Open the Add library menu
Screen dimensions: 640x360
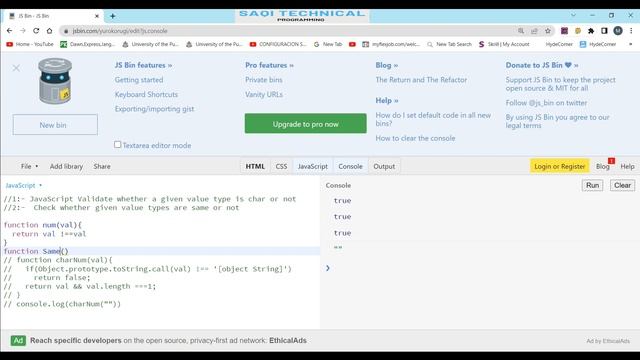66,166
